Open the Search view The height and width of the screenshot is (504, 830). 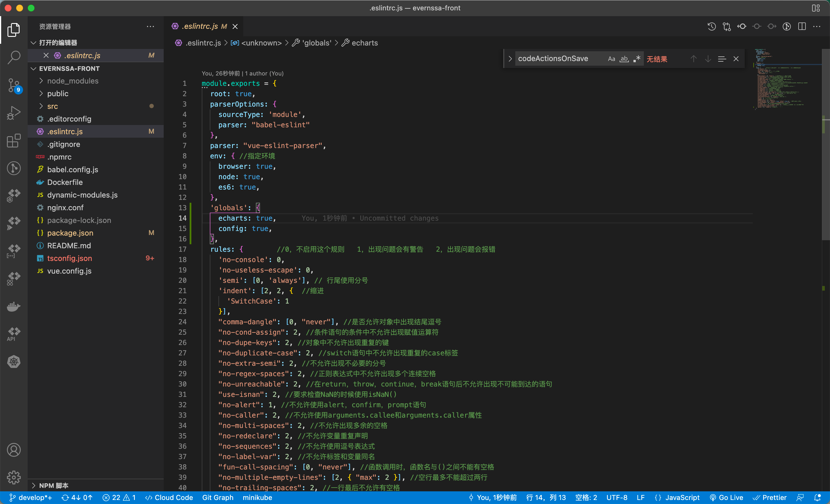pyautogui.click(x=14, y=57)
